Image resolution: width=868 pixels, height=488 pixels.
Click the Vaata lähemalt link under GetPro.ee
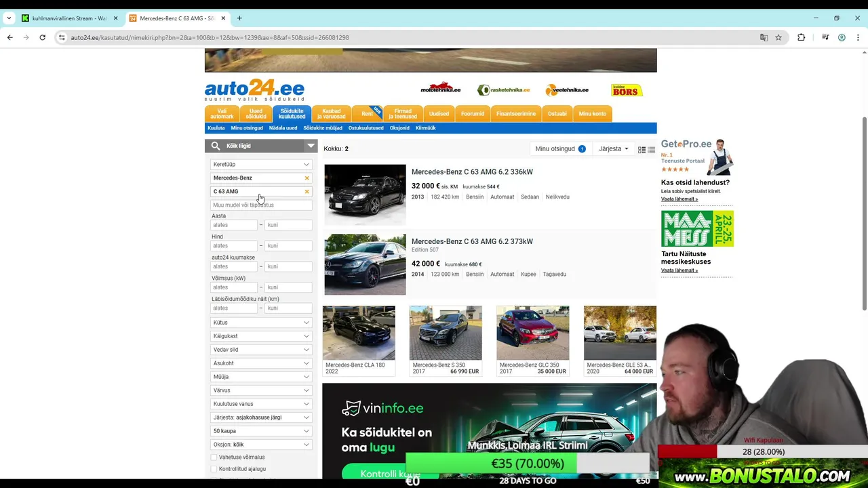click(x=679, y=199)
